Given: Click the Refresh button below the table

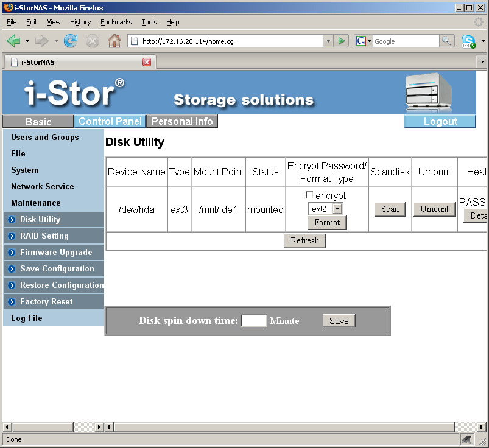Looking at the screenshot, I should coord(304,241).
